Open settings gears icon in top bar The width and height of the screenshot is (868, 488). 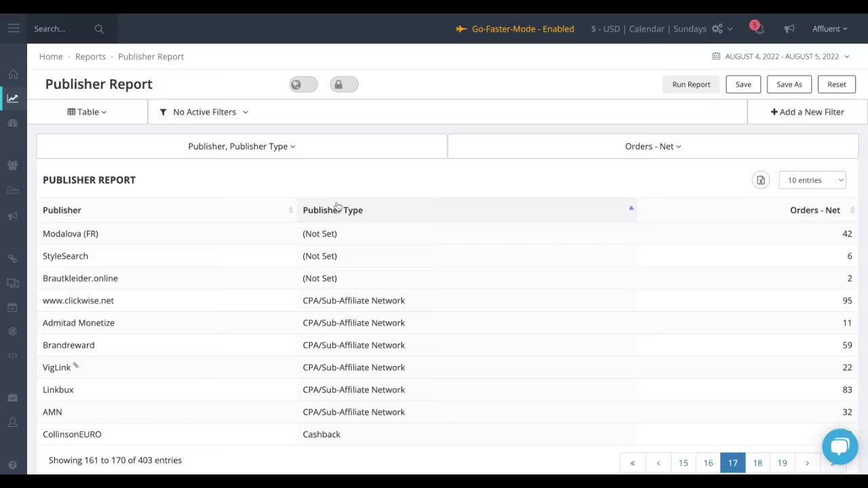tap(717, 28)
